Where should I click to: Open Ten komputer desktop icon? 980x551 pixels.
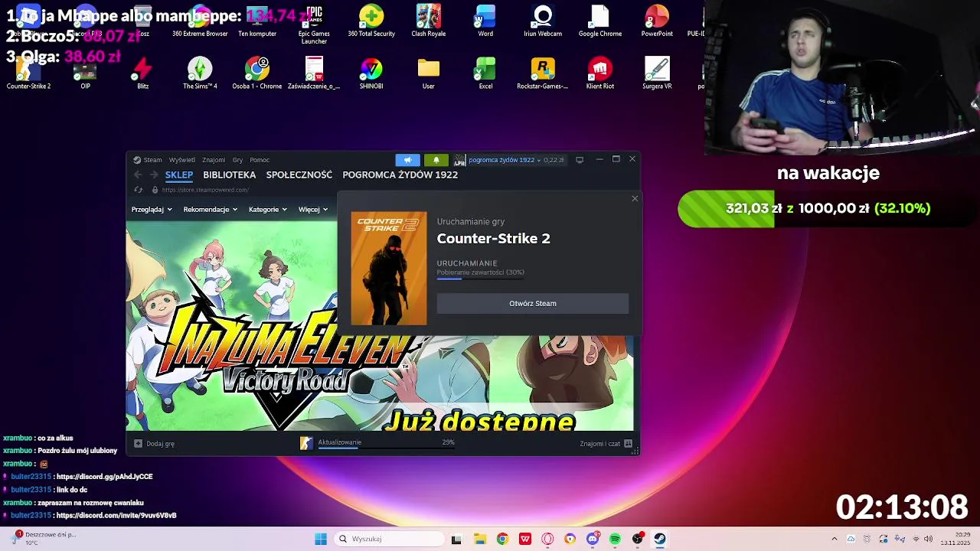pos(257,21)
